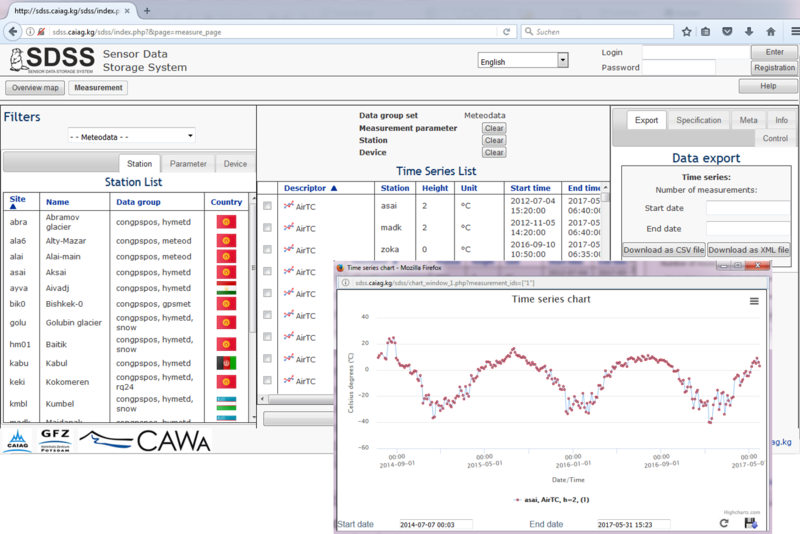Click the chart icon in the asai AirTC row
This screenshot has height=534, width=800.
[290, 206]
